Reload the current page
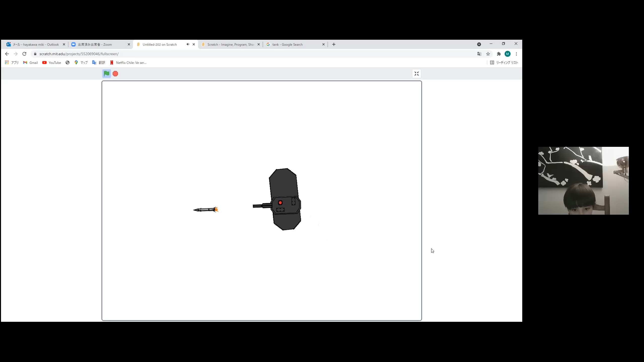644x362 pixels. pos(24,54)
